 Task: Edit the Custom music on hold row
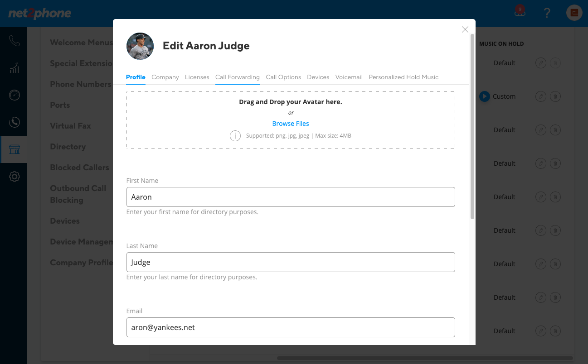click(540, 96)
